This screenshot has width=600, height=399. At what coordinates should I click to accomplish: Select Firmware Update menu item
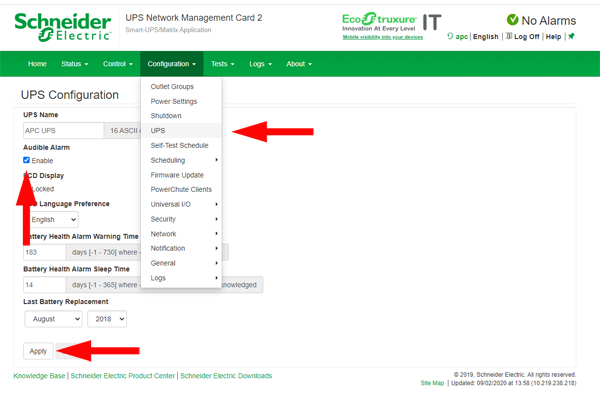(x=181, y=175)
